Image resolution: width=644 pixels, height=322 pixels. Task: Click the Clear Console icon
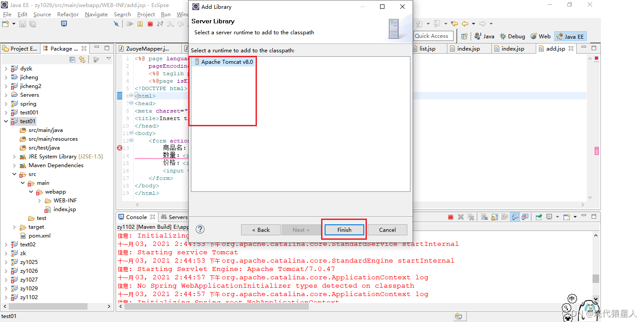(484, 217)
